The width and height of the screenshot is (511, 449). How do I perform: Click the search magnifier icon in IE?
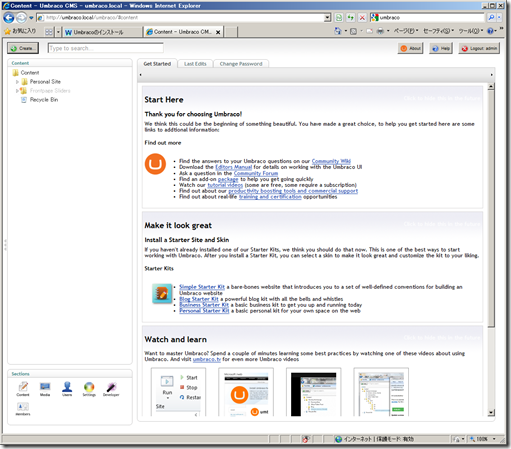pyautogui.click(x=491, y=18)
